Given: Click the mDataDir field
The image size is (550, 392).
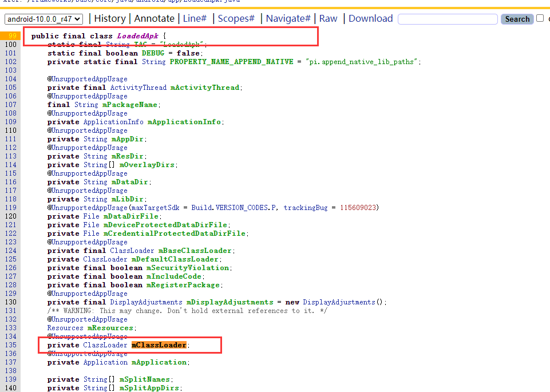Looking at the screenshot, I should tap(130, 182).
